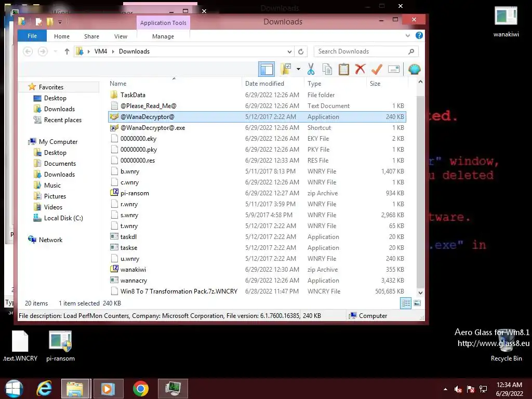Go up one folder level
This screenshot has width=532, height=399.
[x=67, y=51]
